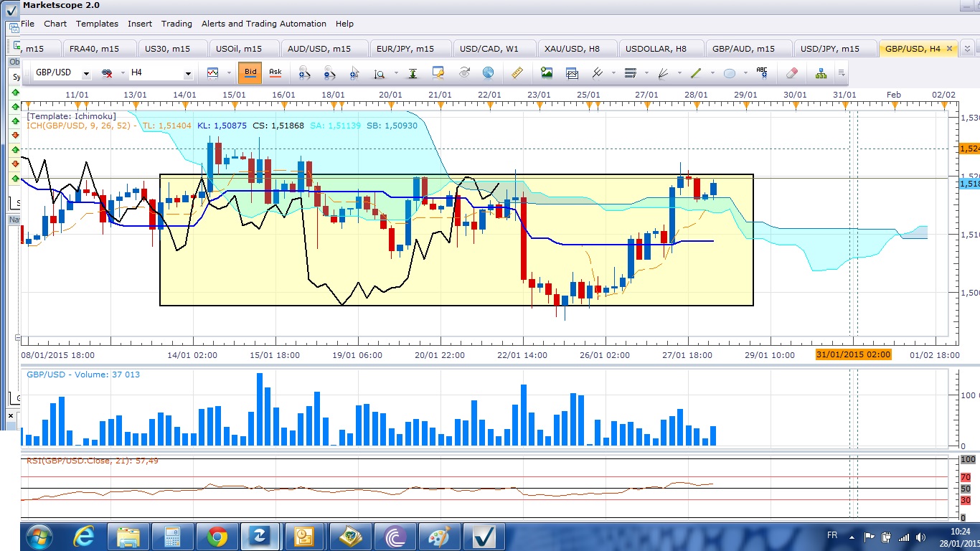
Task: Select the Fibonacci retracement lines tool
Action: (631, 72)
